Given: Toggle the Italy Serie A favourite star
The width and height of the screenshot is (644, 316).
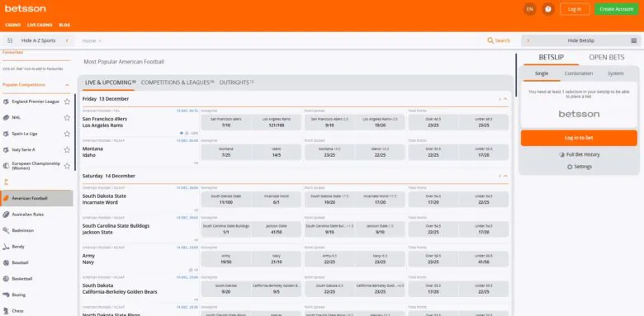Looking at the screenshot, I should 67,150.
